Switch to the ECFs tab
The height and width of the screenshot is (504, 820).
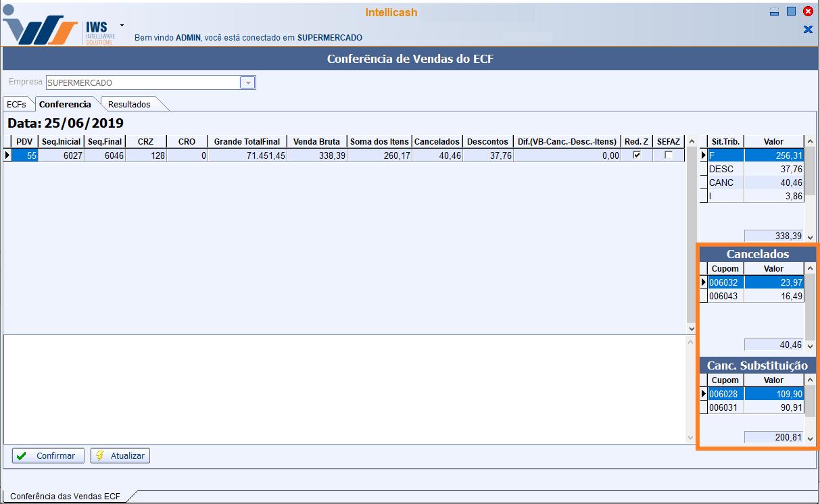[x=16, y=105]
